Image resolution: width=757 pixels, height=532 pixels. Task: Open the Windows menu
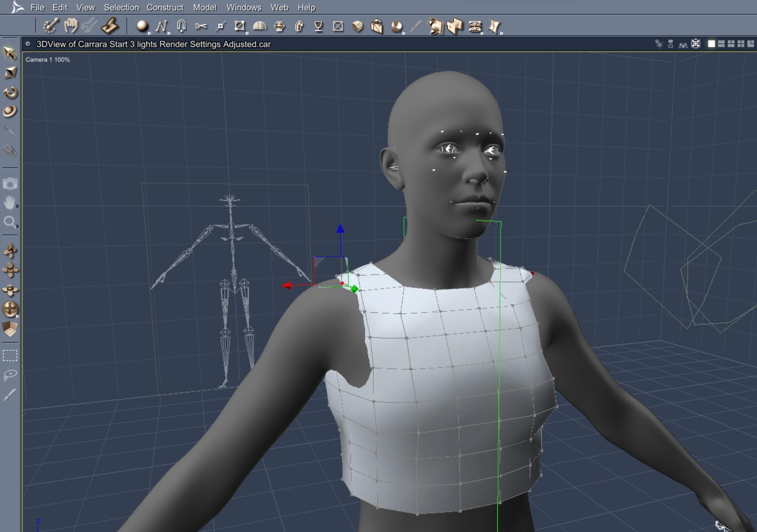(x=244, y=7)
